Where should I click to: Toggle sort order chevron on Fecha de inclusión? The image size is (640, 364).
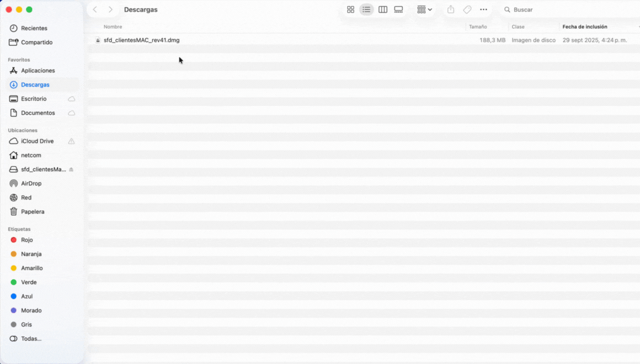click(638, 26)
